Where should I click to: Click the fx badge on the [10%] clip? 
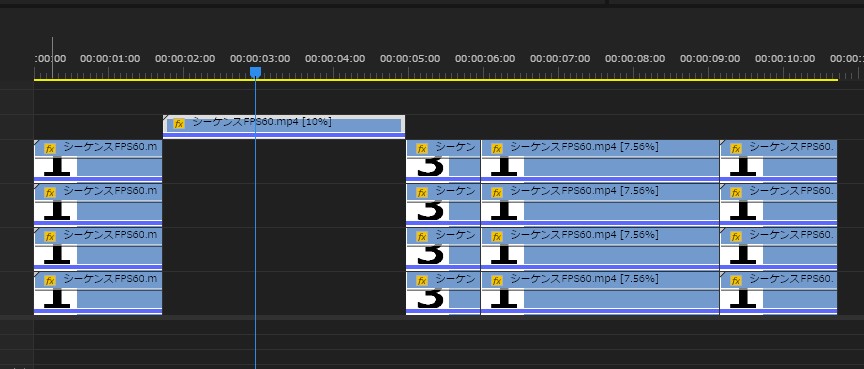[x=179, y=124]
